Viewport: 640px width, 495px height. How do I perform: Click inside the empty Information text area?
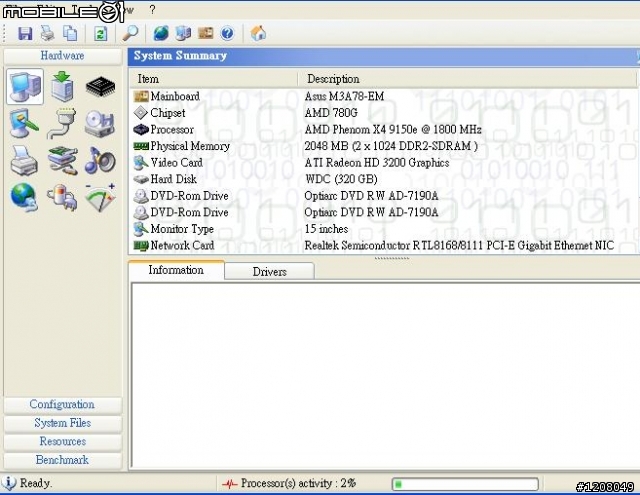[385, 375]
